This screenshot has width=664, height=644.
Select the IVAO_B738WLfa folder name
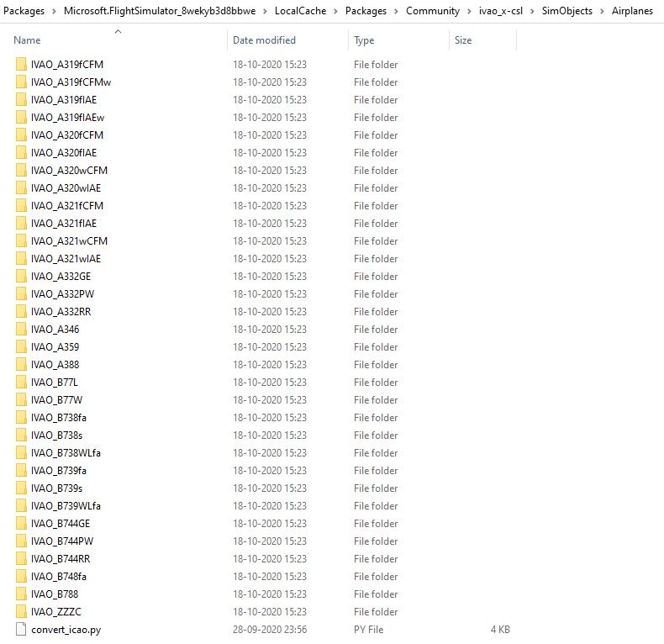[66, 453]
